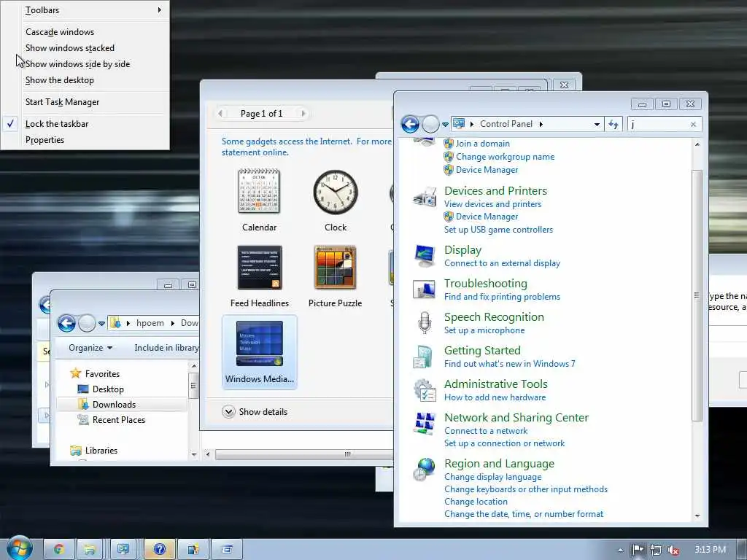
Task: Click the Control Panel vertical scrollbar thumb
Action: pyautogui.click(x=697, y=295)
